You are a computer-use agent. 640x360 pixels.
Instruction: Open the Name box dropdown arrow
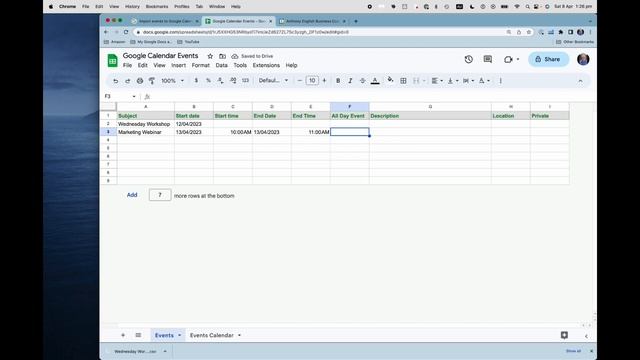click(x=134, y=96)
